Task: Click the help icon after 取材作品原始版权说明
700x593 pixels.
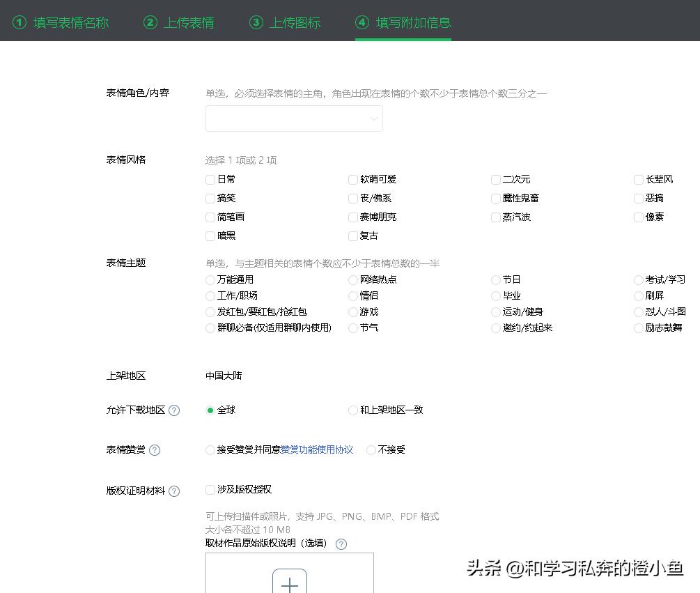Action: (341, 544)
